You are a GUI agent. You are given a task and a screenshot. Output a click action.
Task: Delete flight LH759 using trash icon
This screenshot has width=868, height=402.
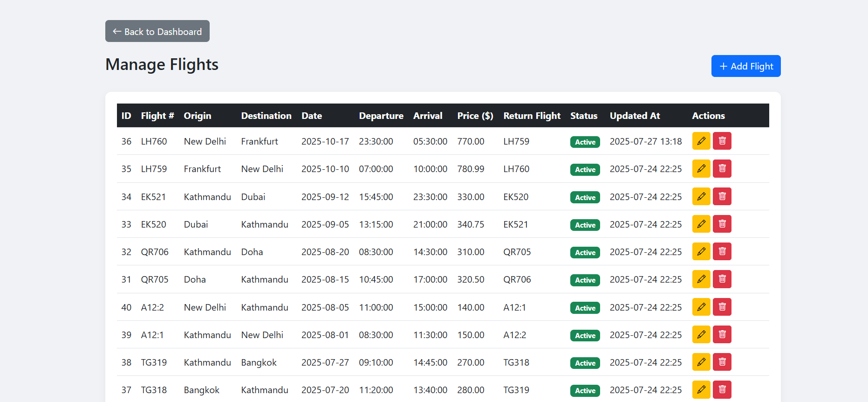pos(722,168)
